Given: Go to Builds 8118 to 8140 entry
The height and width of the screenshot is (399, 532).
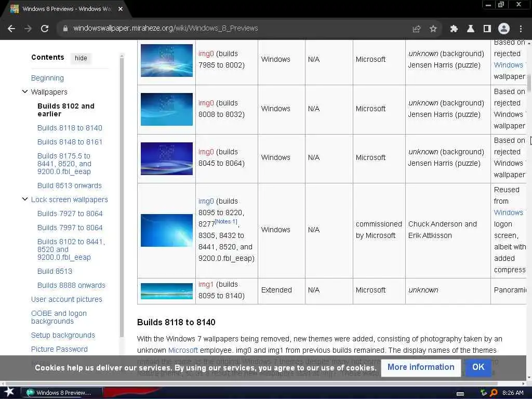Looking at the screenshot, I should 70,128.
